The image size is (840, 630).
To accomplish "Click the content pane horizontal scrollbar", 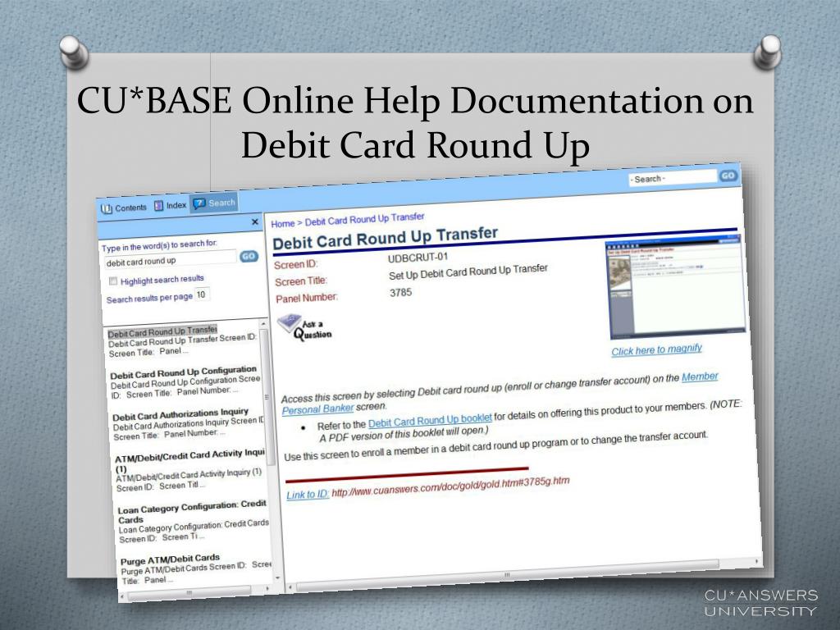I will 507,574.
